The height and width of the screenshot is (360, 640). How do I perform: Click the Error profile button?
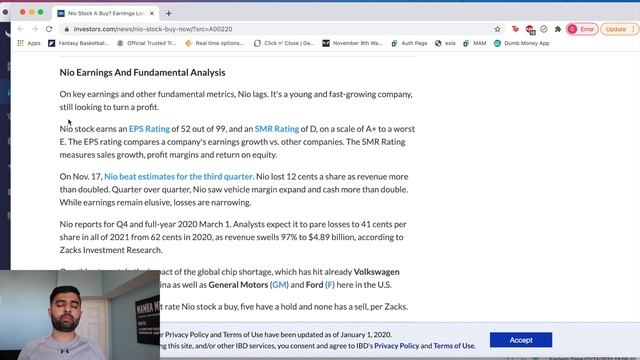(582, 29)
